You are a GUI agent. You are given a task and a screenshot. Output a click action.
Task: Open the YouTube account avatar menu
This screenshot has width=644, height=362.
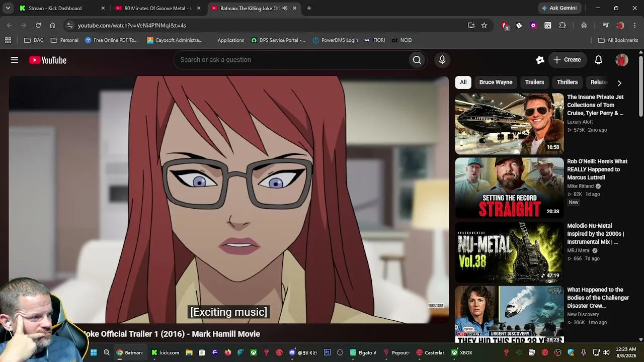622,60
